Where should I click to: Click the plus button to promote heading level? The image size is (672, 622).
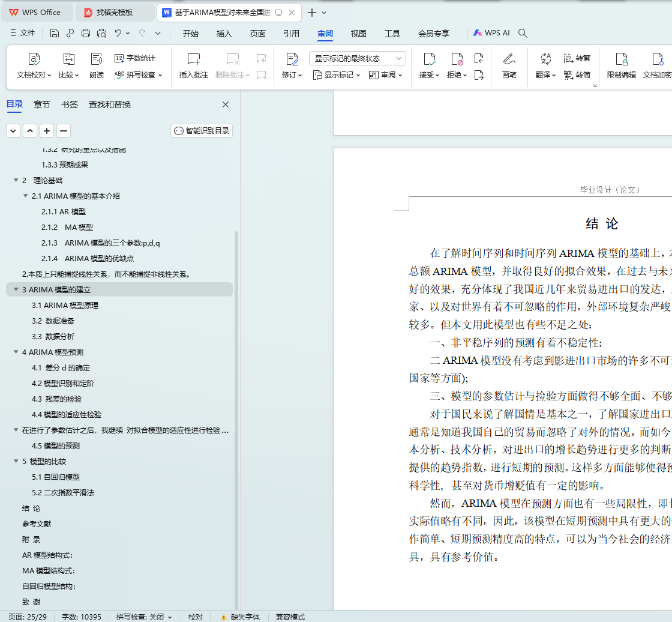[47, 131]
